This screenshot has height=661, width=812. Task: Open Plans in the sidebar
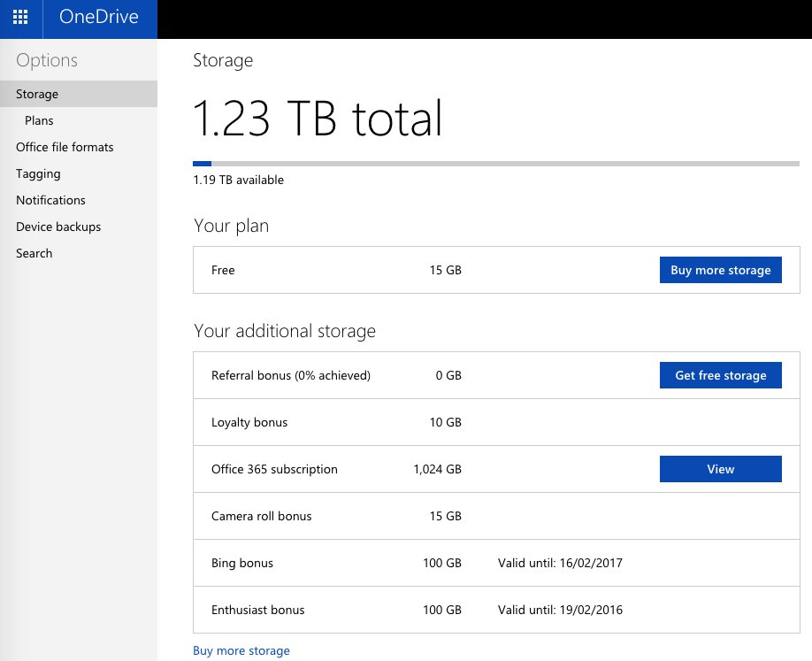click(39, 120)
